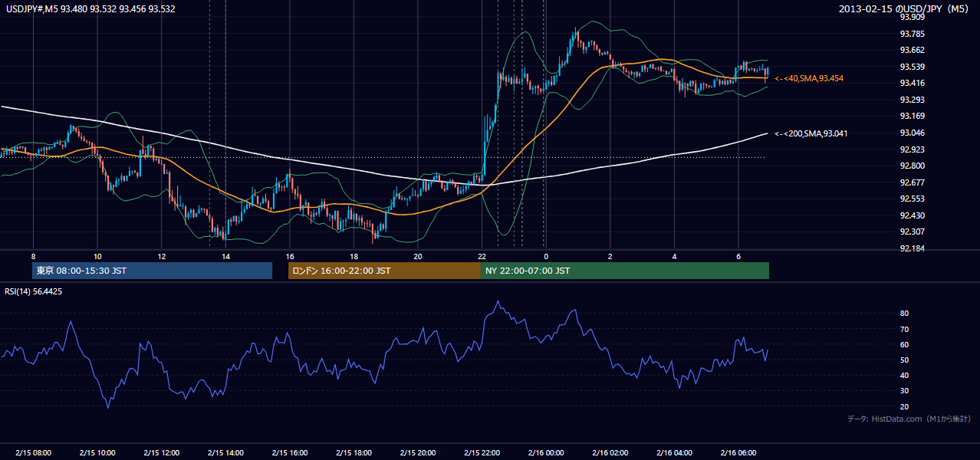Click the hour 18 tick under the price chart
Viewport: 980px width, 460px height.
pos(354,256)
